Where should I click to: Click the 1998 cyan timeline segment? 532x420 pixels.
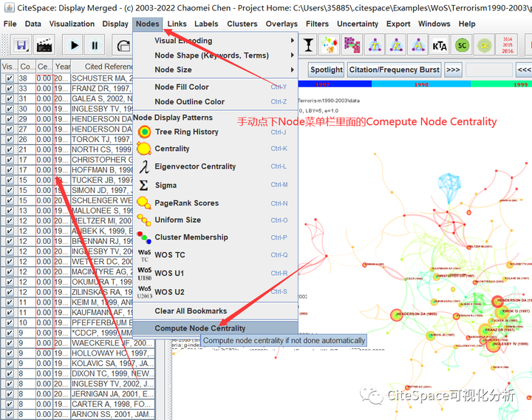[421, 84]
